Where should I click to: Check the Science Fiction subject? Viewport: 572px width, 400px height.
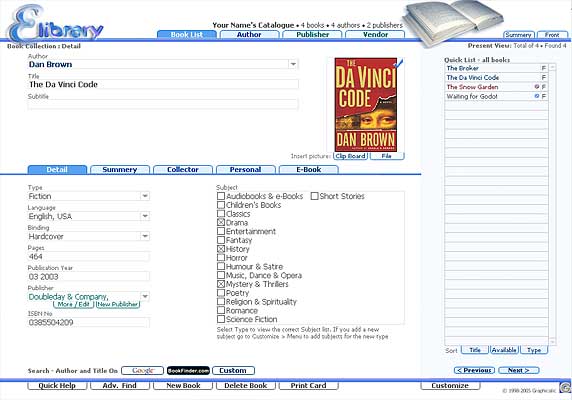(x=221, y=319)
